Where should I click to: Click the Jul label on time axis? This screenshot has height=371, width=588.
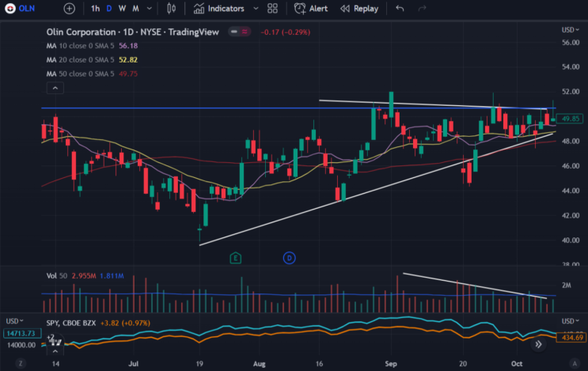[x=134, y=364]
